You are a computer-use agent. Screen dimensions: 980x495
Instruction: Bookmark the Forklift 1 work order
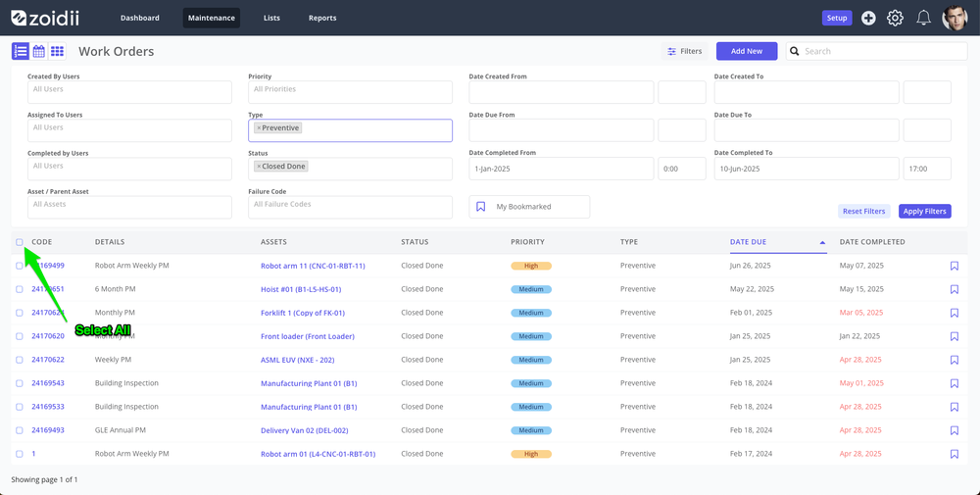coord(954,313)
